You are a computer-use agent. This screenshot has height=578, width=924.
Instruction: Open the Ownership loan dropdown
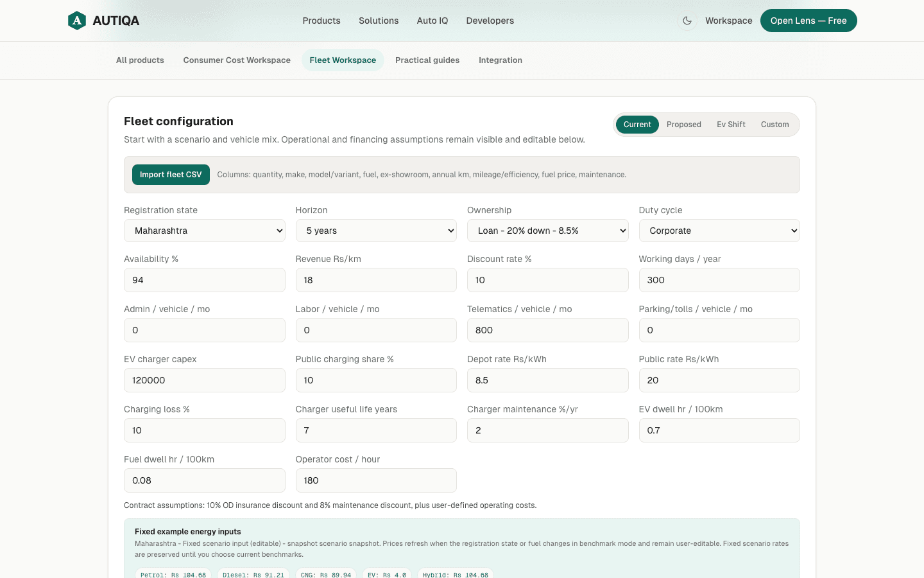[x=548, y=231]
